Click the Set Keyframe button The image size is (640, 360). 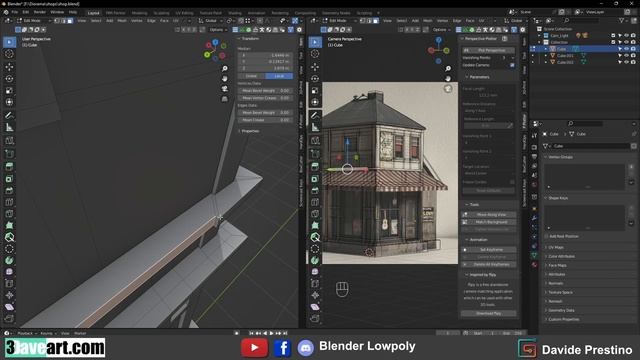tap(489, 249)
